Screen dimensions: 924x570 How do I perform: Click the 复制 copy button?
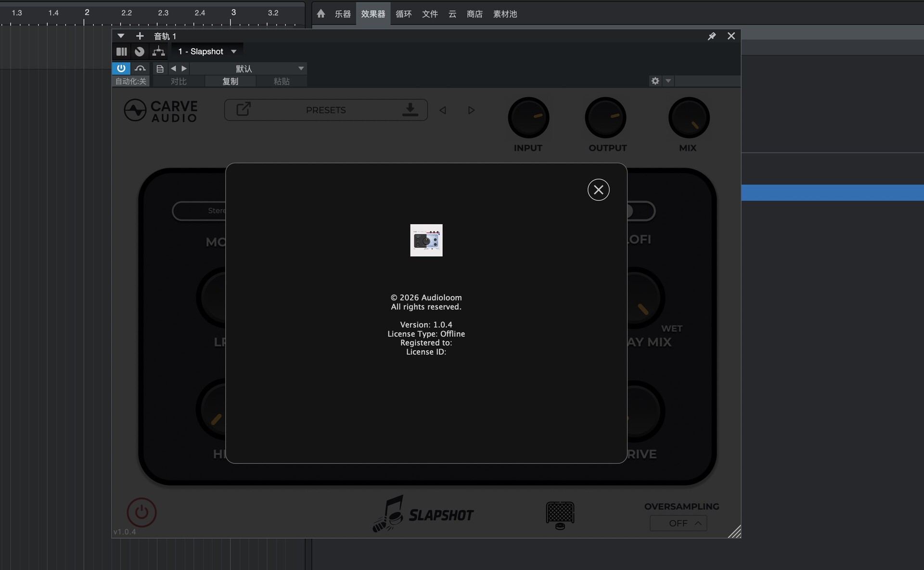pyautogui.click(x=230, y=81)
